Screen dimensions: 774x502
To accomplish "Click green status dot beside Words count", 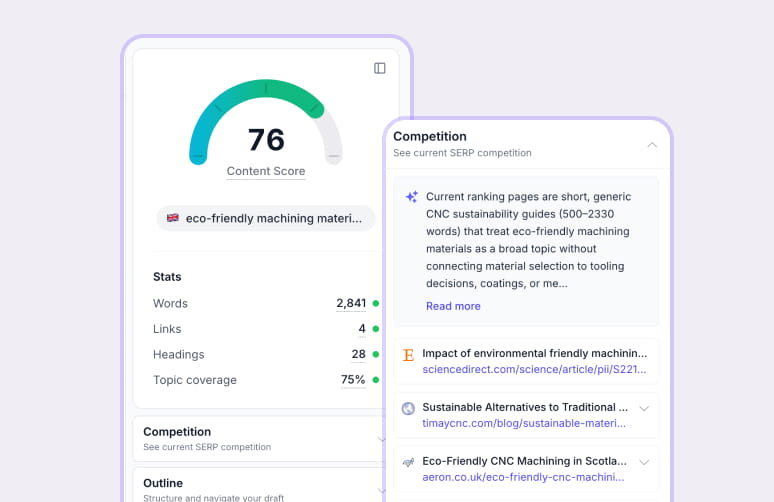I will coord(376,304).
